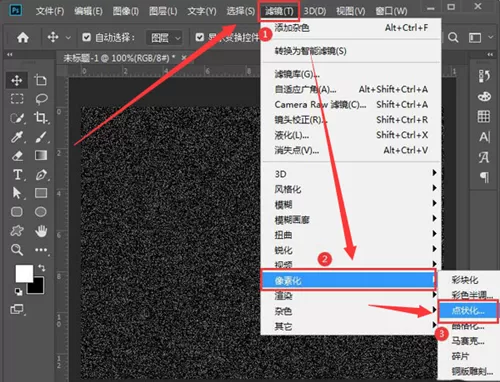Click the Home icon in options bar
The height and width of the screenshot is (382, 500).
pyautogui.click(x=23, y=37)
